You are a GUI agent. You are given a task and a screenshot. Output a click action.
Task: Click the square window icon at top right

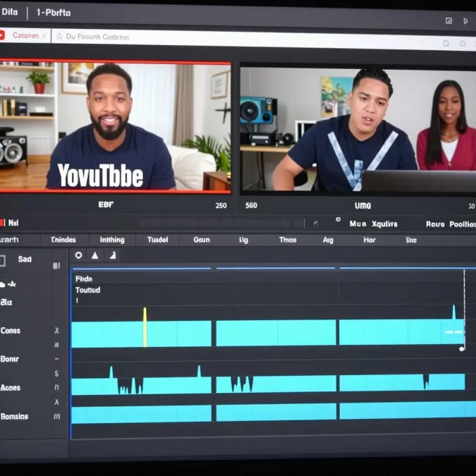[x=448, y=20]
